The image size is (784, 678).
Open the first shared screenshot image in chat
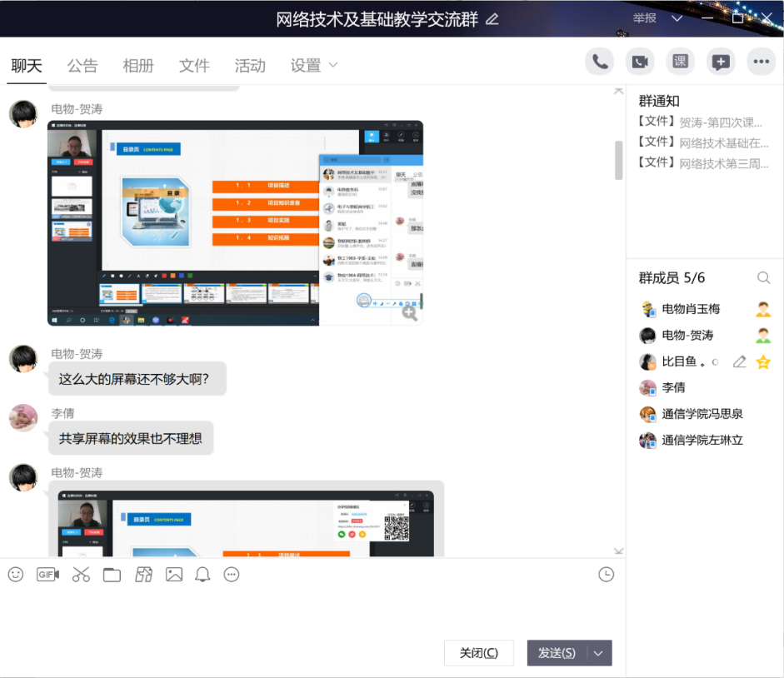click(235, 222)
